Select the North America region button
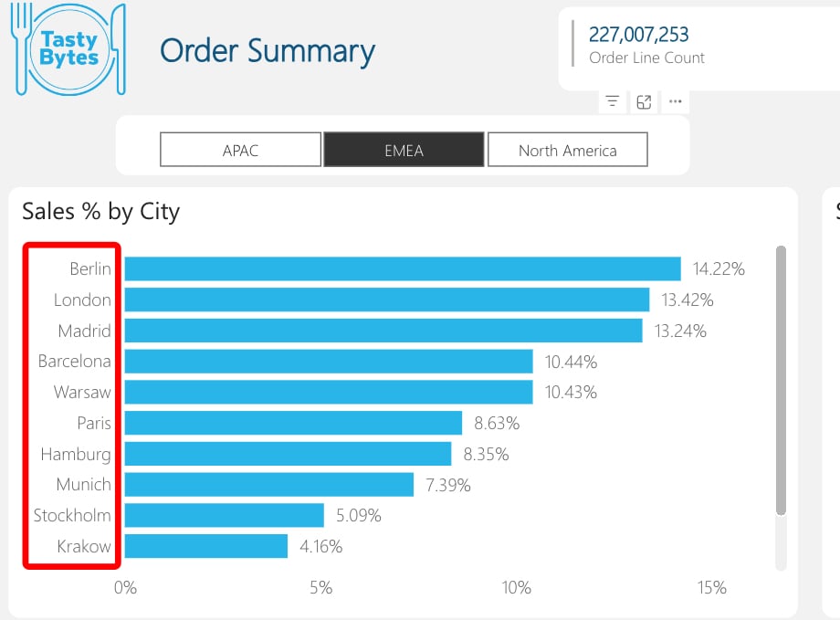 tap(567, 150)
